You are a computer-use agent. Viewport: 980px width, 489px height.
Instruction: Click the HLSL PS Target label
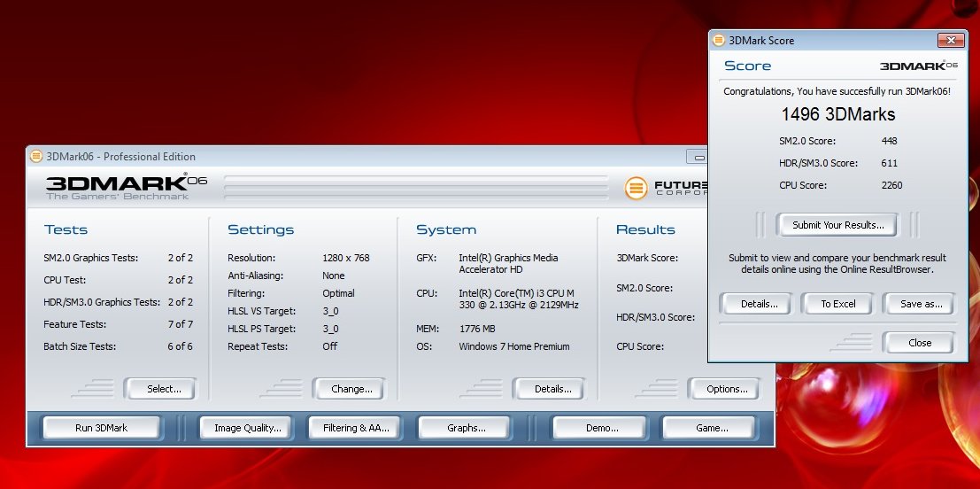click(261, 329)
